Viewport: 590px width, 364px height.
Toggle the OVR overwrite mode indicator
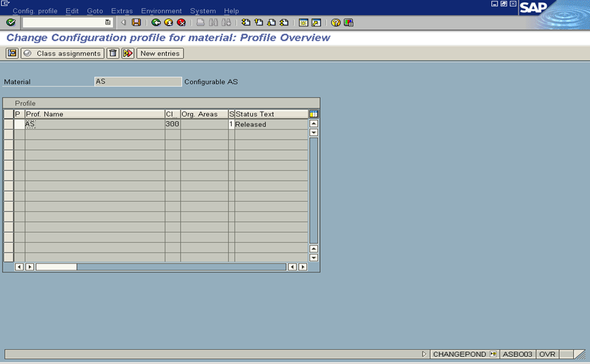coord(547,354)
